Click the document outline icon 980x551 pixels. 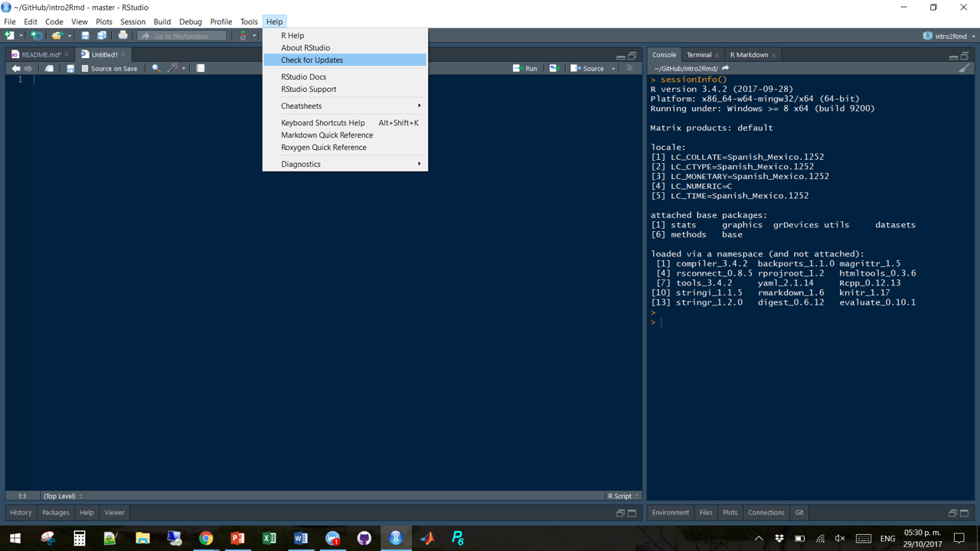[630, 69]
